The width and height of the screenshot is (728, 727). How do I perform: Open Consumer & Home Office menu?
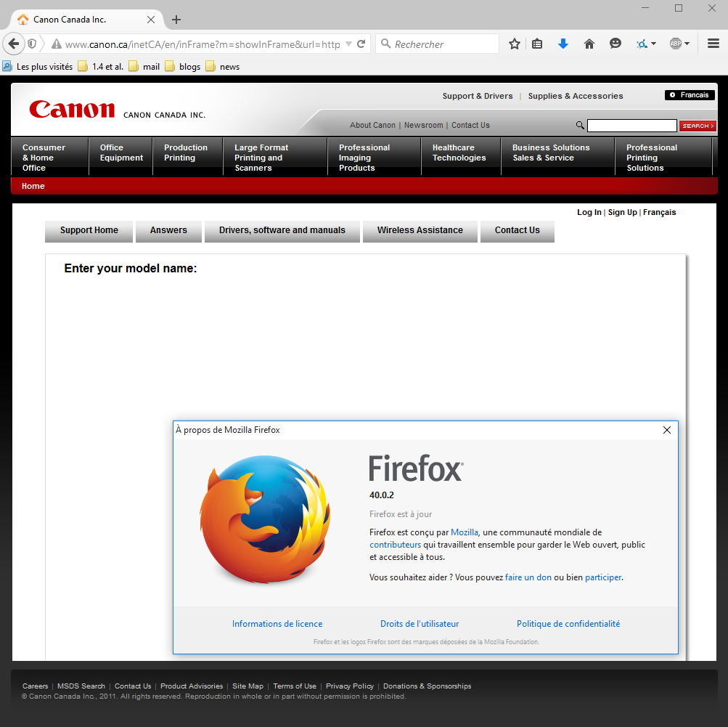click(x=49, y=158)
